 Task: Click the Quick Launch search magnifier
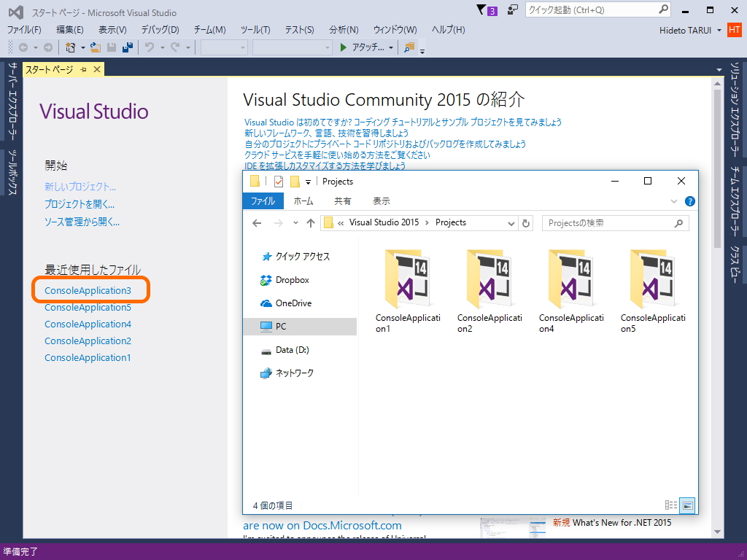[x=663, y=9]
